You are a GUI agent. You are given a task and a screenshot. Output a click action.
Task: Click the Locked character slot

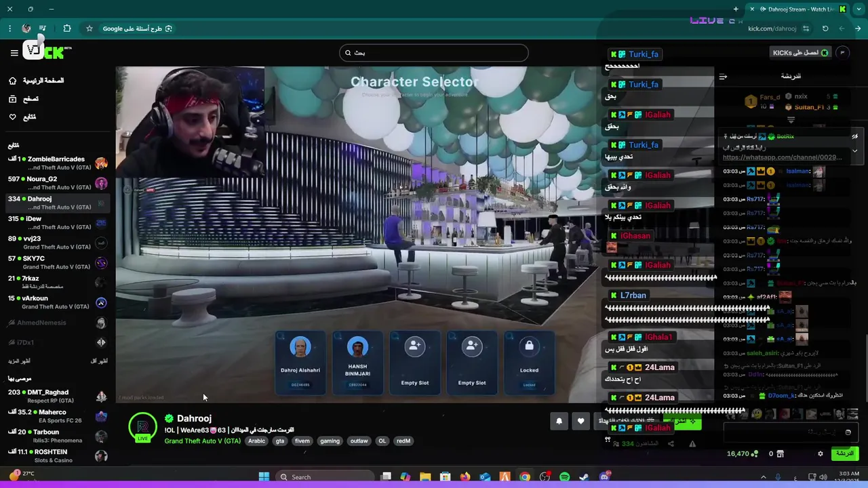[529, 363]
